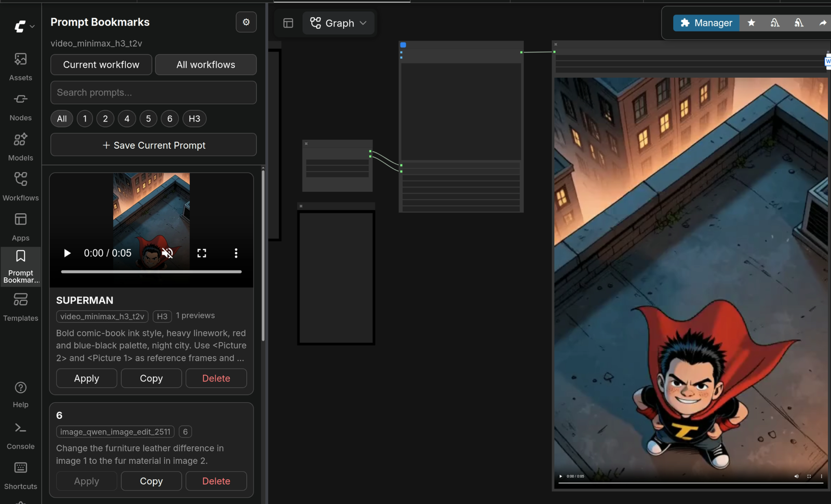Click the share arrow icon in top toolbar
Viewport: 831px width, 504px height.
point(823,23)
